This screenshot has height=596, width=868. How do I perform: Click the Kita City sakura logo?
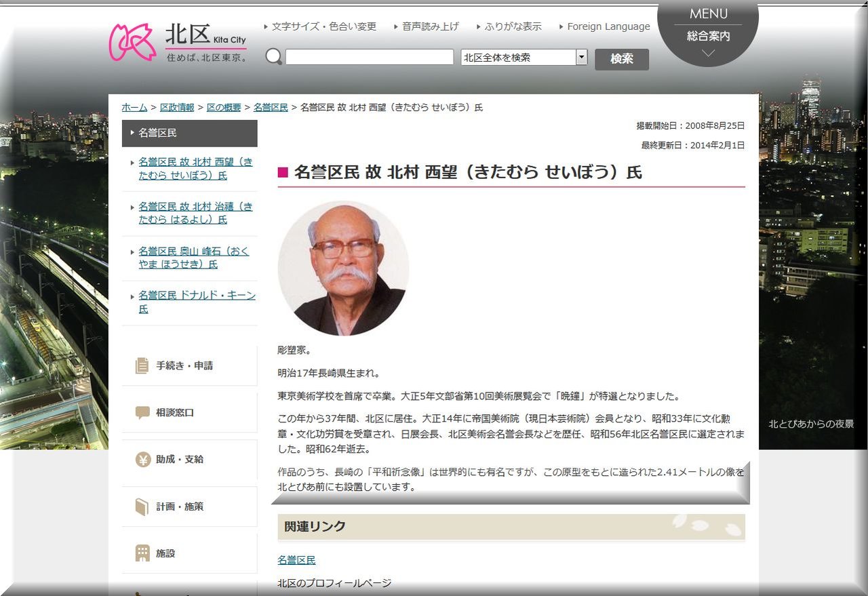(132, 43)
